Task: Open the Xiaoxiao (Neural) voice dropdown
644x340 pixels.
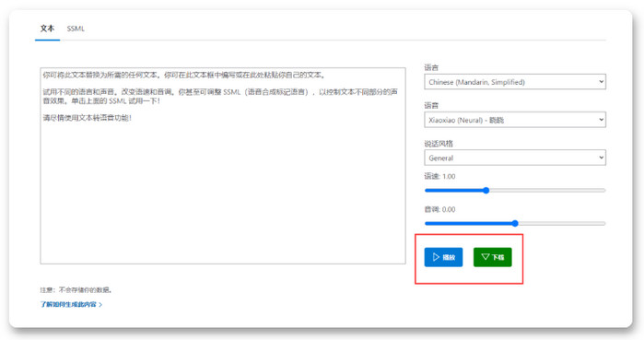Action: (515, 120)
